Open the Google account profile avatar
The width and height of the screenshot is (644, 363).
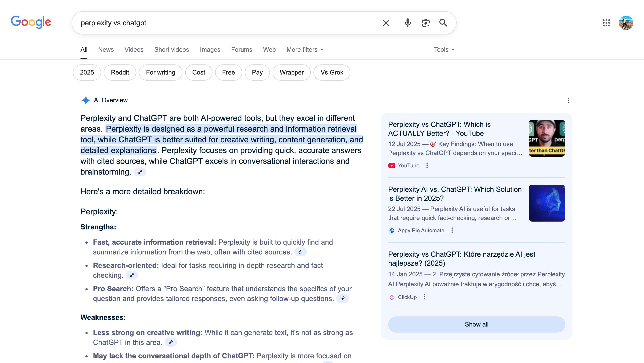tap(626, 23)
